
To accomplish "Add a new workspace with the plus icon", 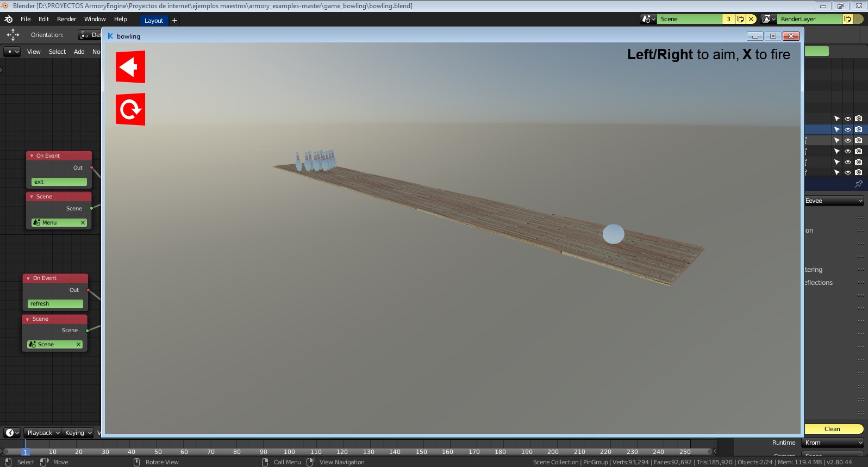I will click(x=174, y=20).
